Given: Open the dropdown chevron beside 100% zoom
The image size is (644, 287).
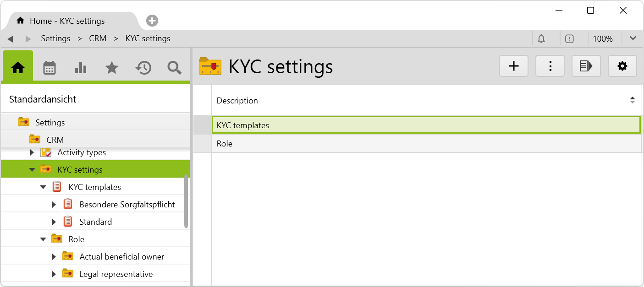Looking at the screenshot, I should [x=633, y=38].
